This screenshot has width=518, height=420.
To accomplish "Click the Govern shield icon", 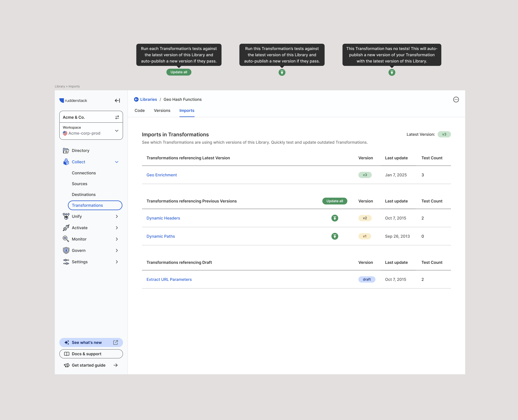I will 66,250.
